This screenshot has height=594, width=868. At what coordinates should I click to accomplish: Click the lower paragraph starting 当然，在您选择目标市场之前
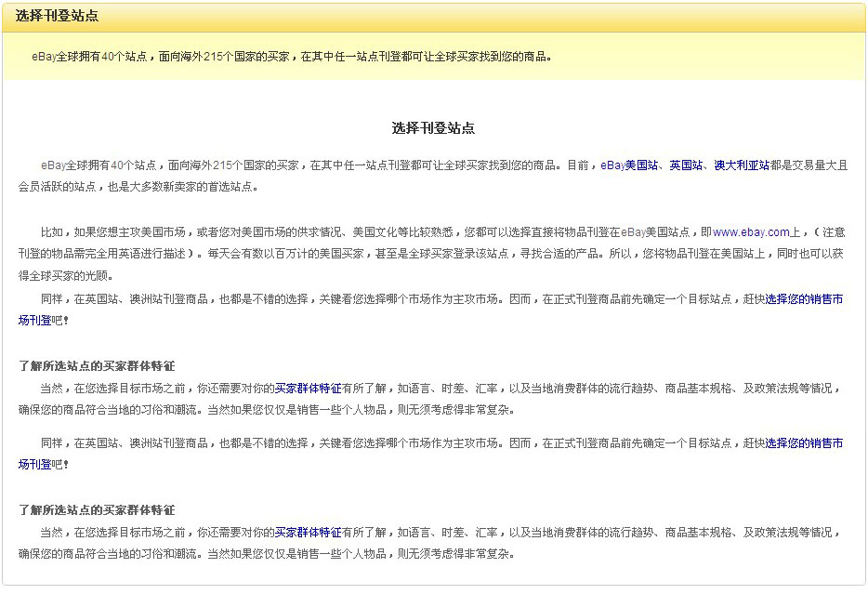tap(558, 533)
